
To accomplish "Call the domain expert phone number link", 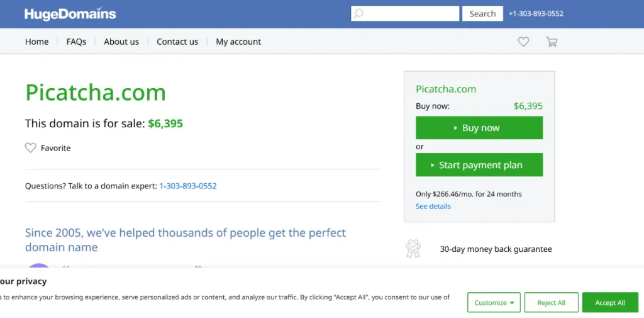I will [188, 186].
